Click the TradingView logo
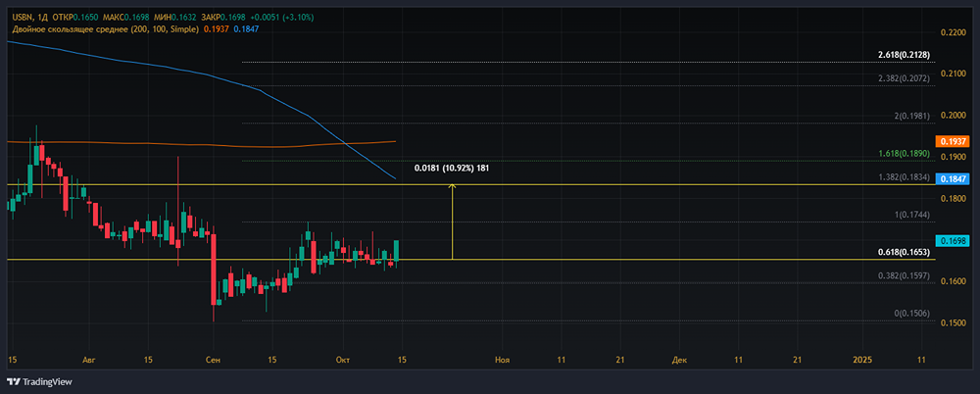 tap(39, 381)
